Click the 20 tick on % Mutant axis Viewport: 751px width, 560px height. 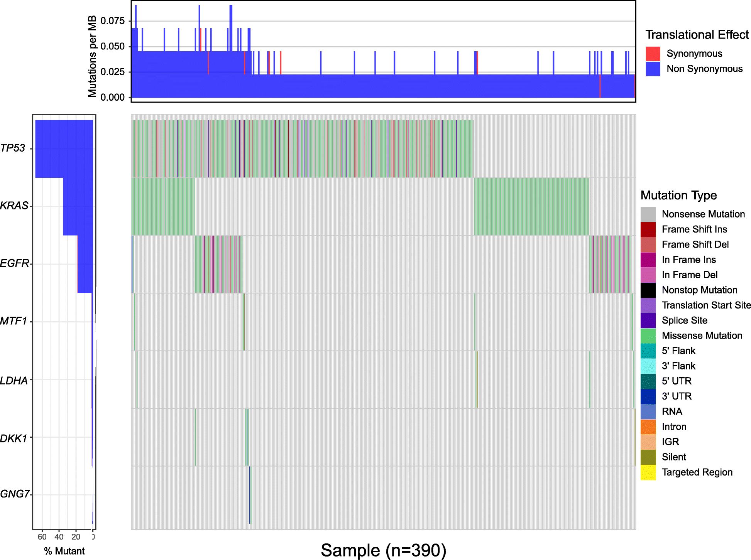click(76, 537)
